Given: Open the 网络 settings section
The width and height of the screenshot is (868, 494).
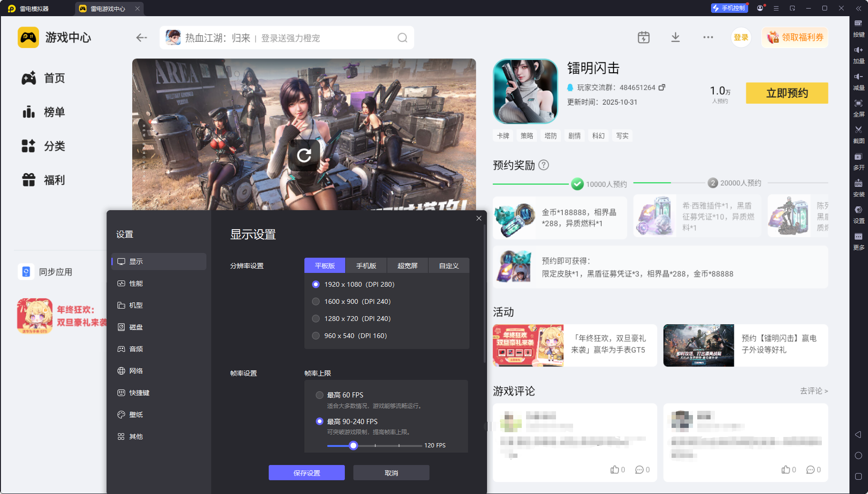Looking at the screenshot, I should 159,371.
